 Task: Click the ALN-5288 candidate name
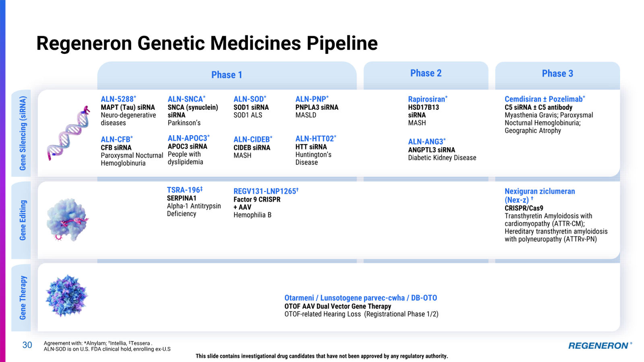coord(118,99)
